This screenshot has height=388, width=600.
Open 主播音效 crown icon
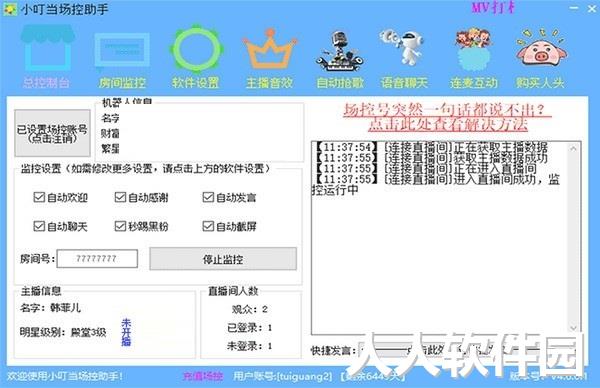tap(269, 58)
